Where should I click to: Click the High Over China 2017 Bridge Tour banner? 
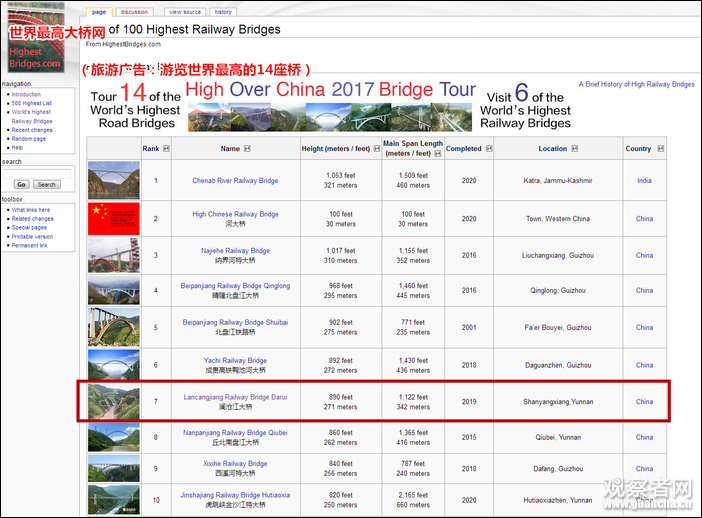click(330, 106)
